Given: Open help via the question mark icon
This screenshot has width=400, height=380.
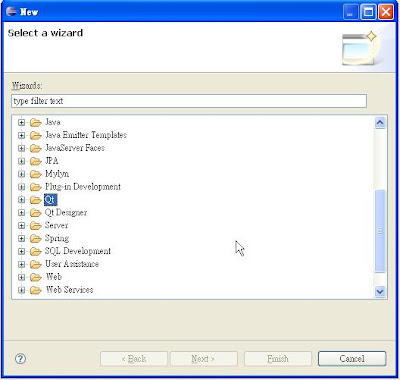Looking at the screenshot, I should click(x=20, y=359).
